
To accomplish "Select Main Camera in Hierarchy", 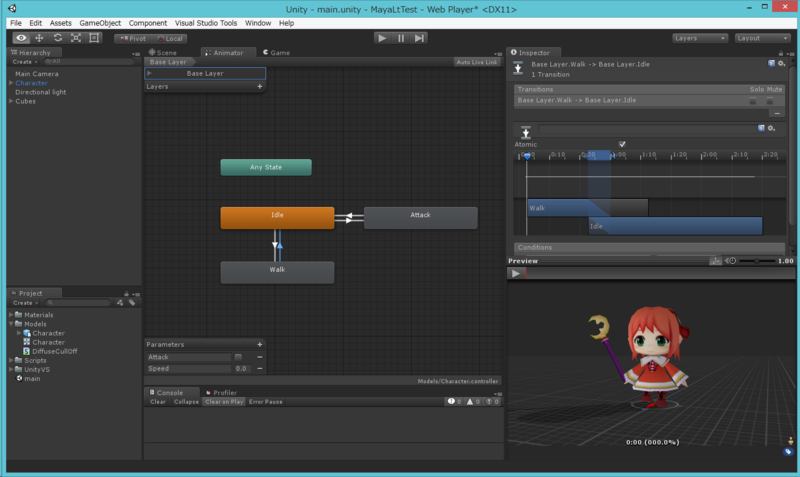I will [37, 74].
